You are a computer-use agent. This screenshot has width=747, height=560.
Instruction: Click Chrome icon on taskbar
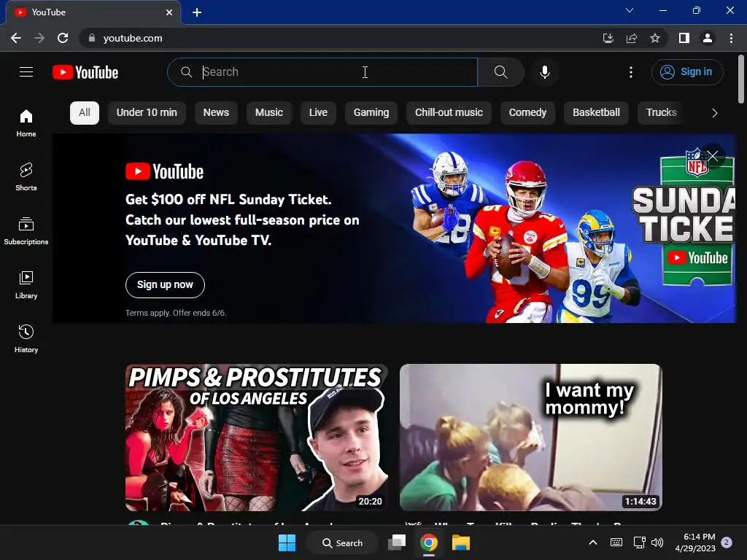(429, 542)
